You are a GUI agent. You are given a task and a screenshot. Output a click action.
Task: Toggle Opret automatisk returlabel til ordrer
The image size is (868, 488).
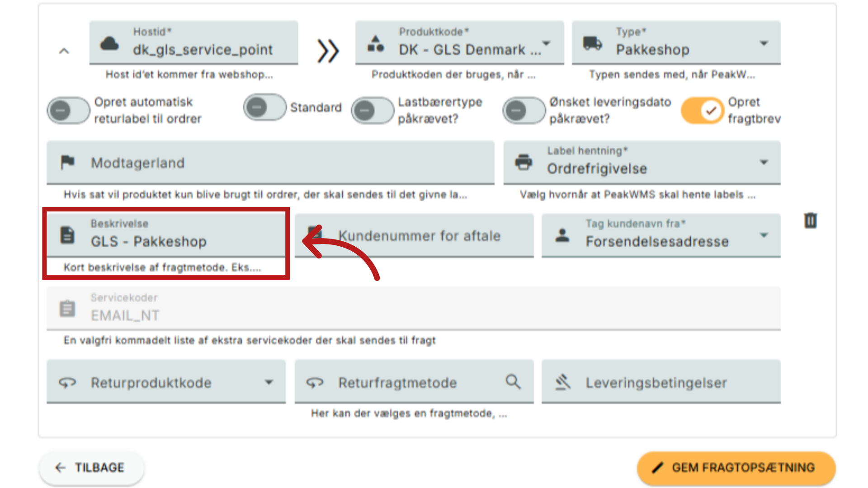tap(68, 110)
